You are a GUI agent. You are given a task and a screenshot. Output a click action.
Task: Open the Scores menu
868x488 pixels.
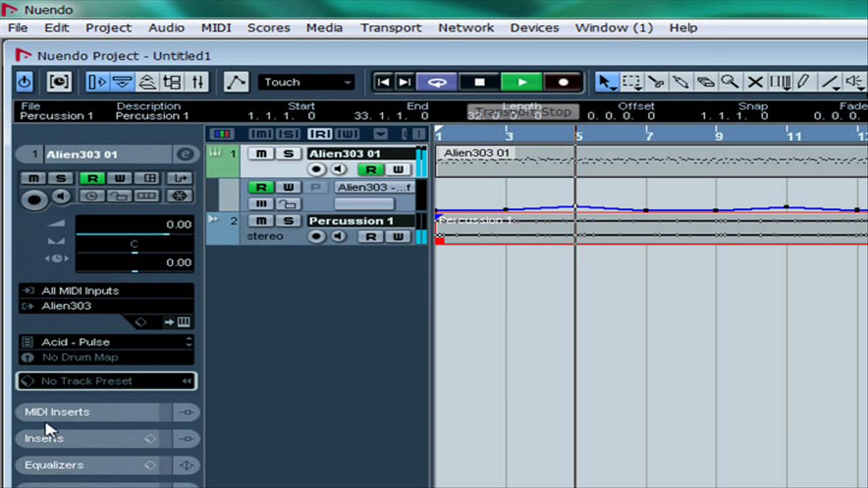coord(269,28)
